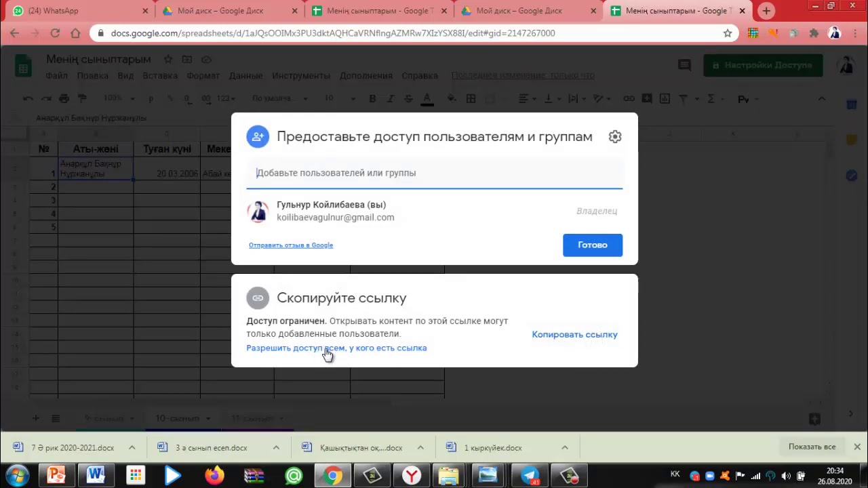
Task: Close the WhatsApp browser tab
Action: 144,11
